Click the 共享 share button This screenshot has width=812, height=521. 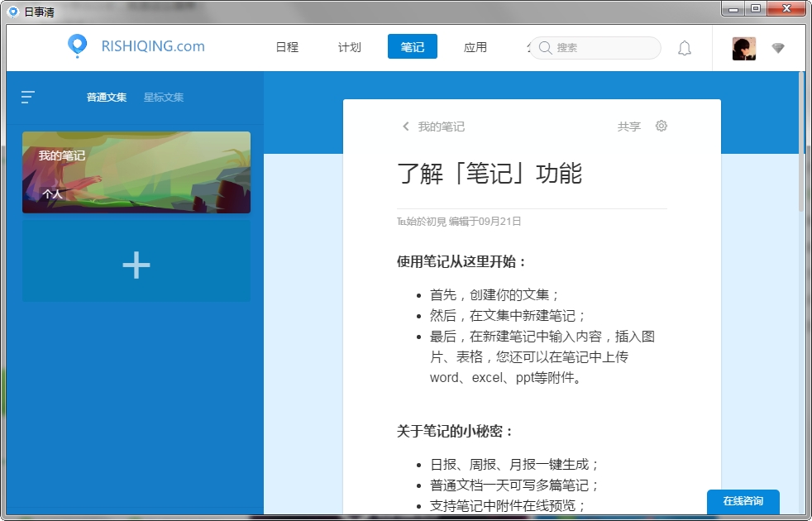pyautogui.click(x=629, y=127)
